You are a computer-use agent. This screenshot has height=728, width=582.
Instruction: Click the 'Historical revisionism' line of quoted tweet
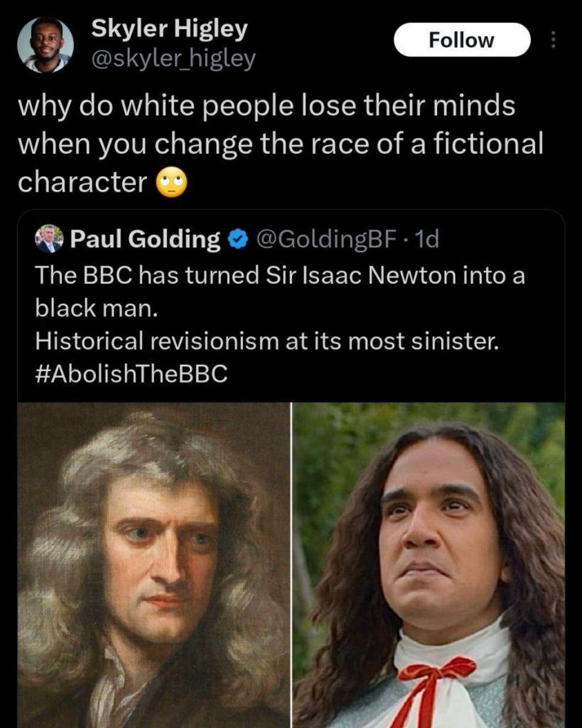click(x=267, y=341)
